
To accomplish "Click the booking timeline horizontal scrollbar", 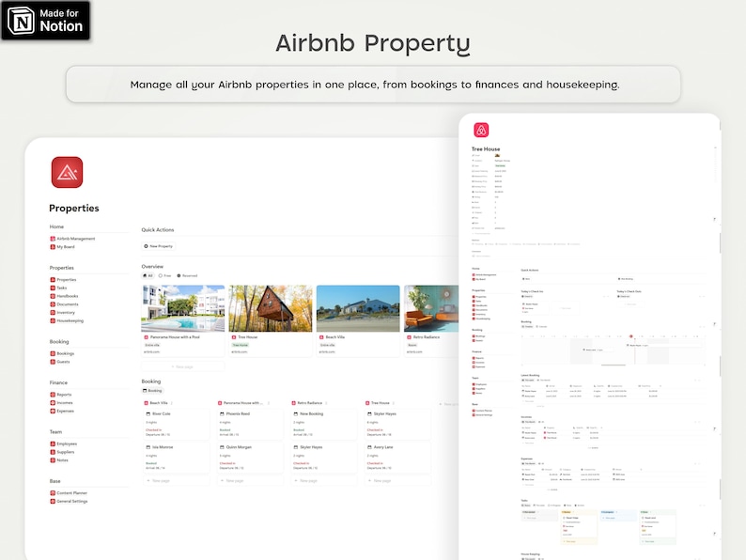I will point(614,365).
